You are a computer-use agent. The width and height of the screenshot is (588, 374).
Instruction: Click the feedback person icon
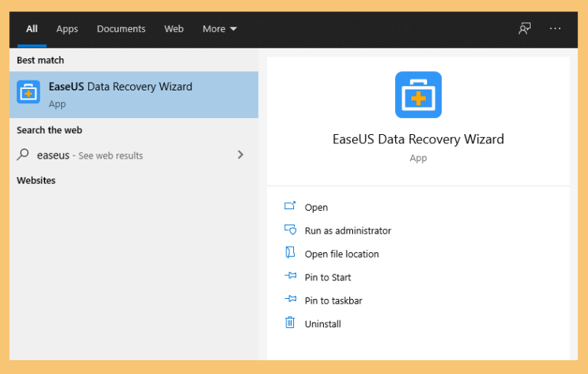tap(524, 28)
